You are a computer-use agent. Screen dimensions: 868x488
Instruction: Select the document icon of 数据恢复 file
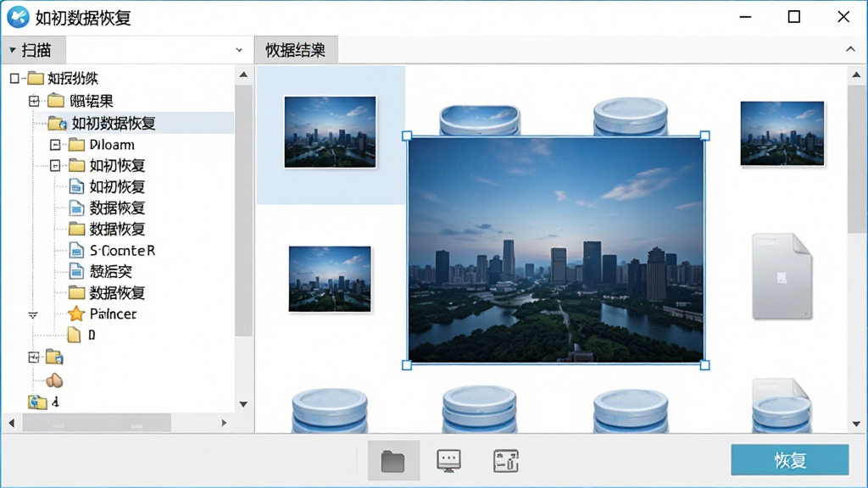(76, 208)
